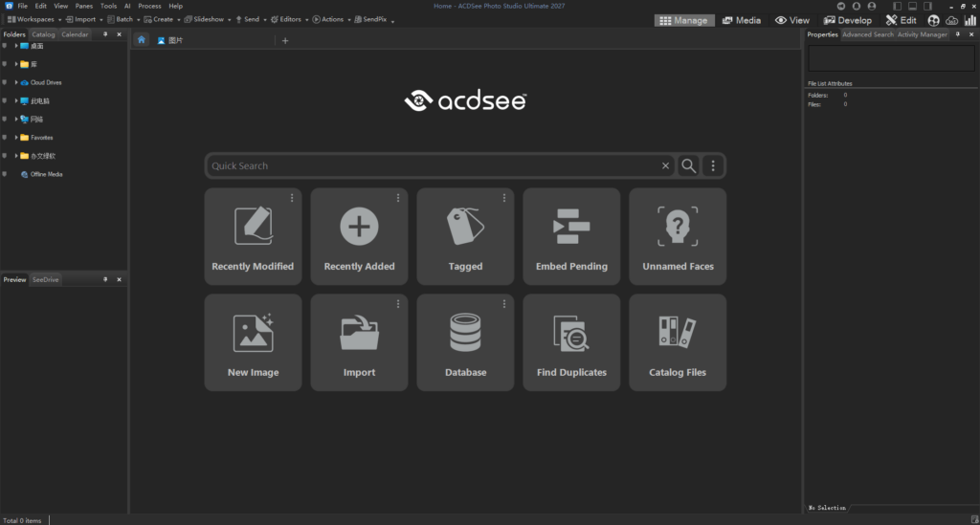Open the Recently Modified tile options
The height and width of the screenshot is (525, 980).
[x=292, y=198]
